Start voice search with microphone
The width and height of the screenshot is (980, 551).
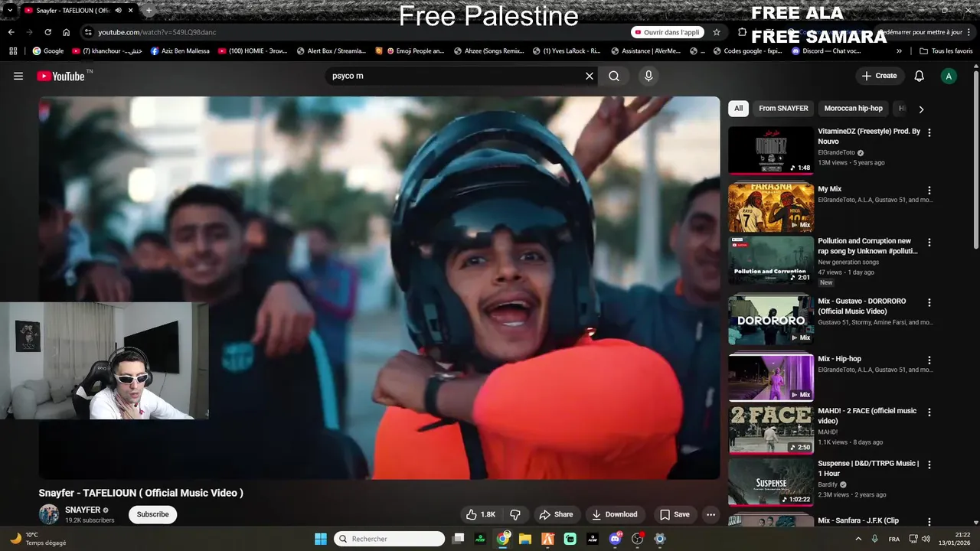[648, 76]
